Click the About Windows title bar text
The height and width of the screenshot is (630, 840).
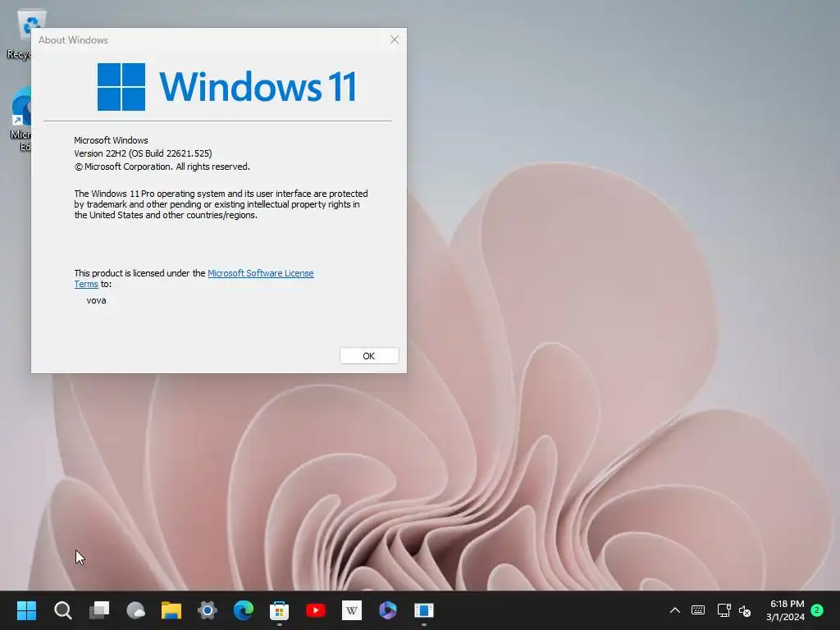[x=73, y=40]
